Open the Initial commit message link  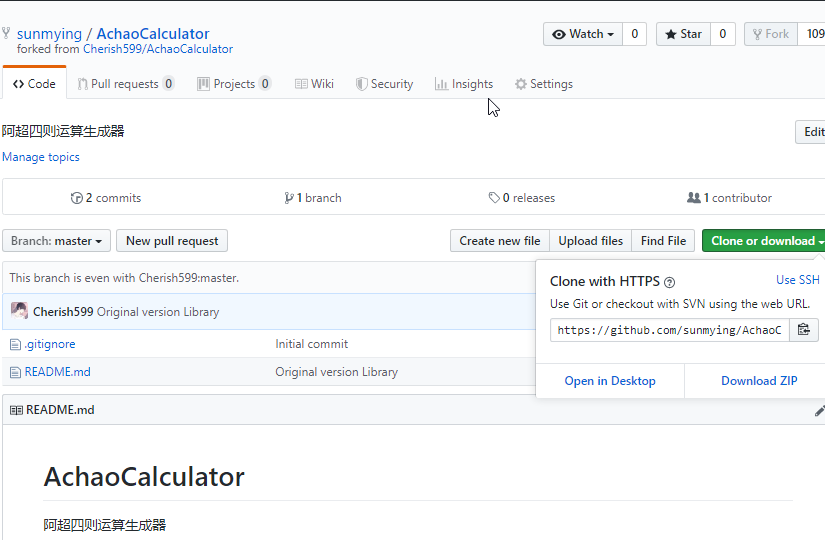point(311,344)
